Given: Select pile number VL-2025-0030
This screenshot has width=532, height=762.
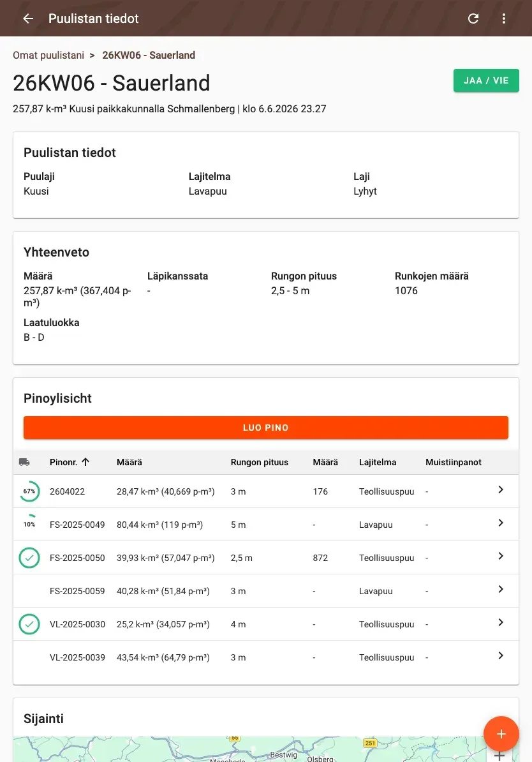Looking at the screenshot, I should click(77, 624).
